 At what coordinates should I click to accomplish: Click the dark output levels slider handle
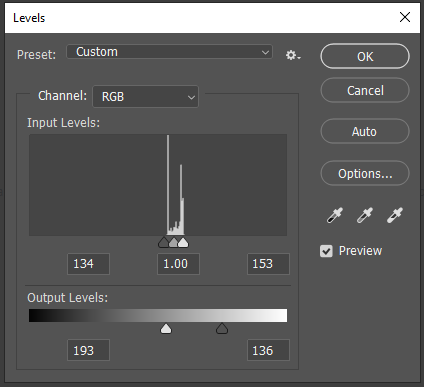pyautogui.click(x=222, y=328)
